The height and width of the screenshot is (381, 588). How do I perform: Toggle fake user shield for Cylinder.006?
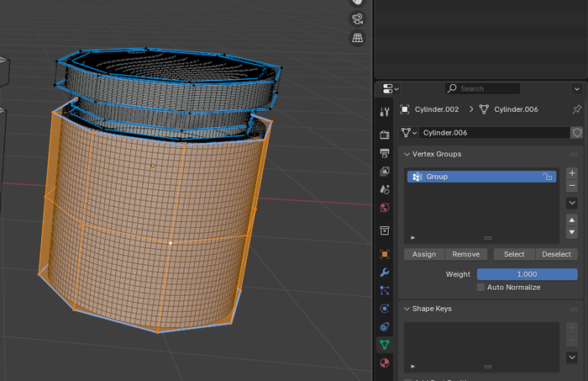577,133
